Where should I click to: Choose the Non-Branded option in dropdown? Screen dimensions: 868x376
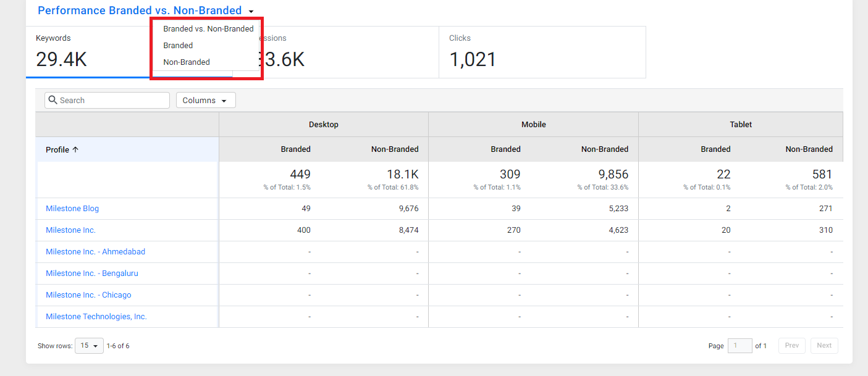pyautogui.click(x=187, y=62)
